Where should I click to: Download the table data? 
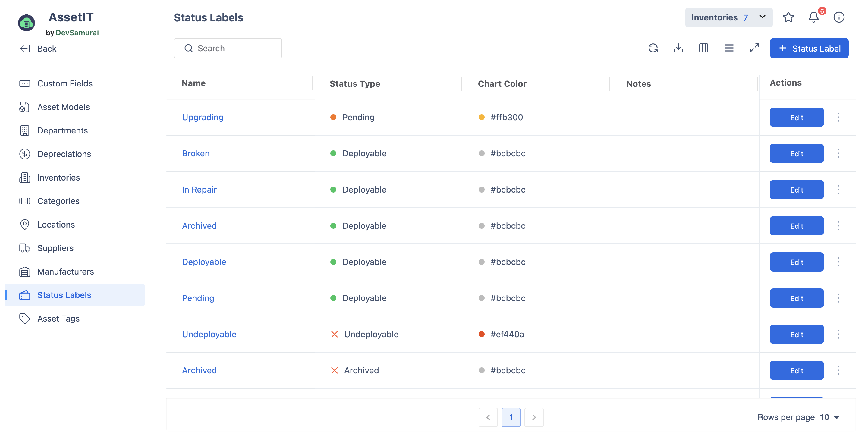tap(678, 48)
